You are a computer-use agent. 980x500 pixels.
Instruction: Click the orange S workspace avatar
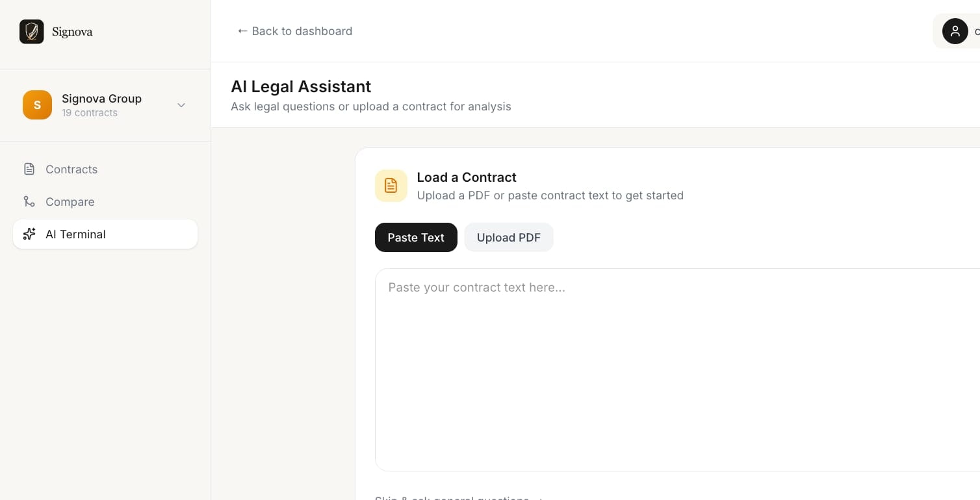(x=37, y=105)
